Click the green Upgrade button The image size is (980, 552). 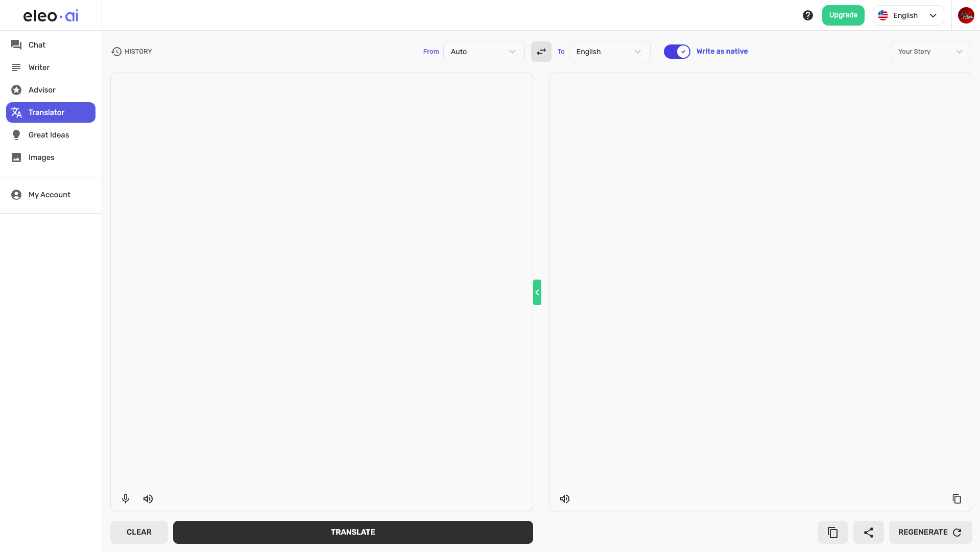(x=843, y=15)
